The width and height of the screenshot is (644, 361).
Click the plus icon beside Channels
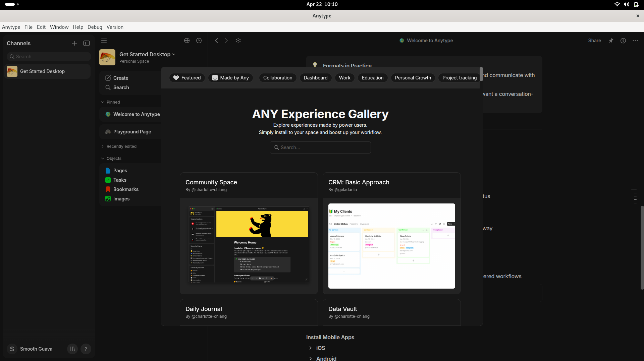pyautogui.click(x=74, y=43)
